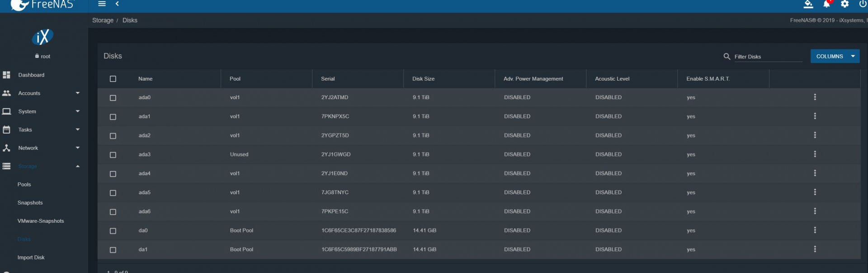
Task: Select the ada5 disk checkbox
Action: click(113, 193)
